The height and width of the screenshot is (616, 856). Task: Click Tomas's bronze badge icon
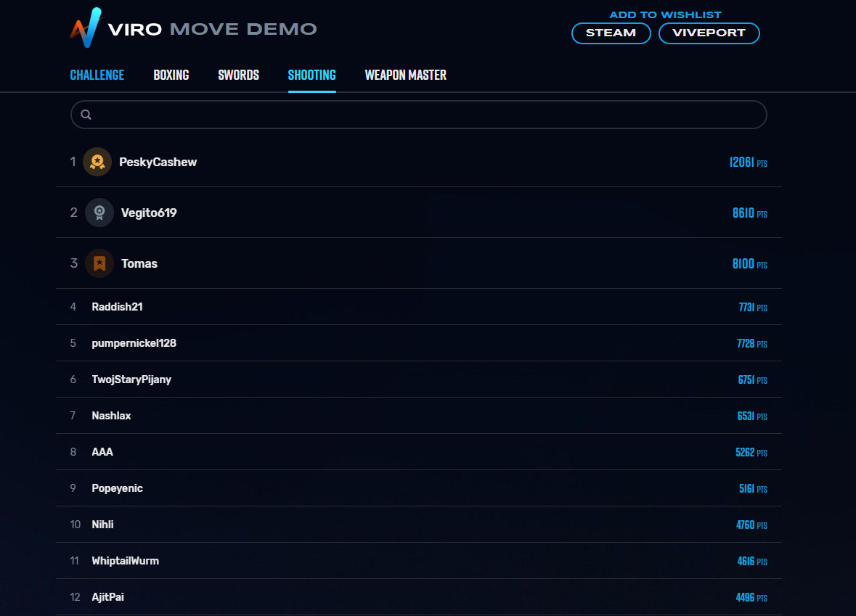[99, 263]
